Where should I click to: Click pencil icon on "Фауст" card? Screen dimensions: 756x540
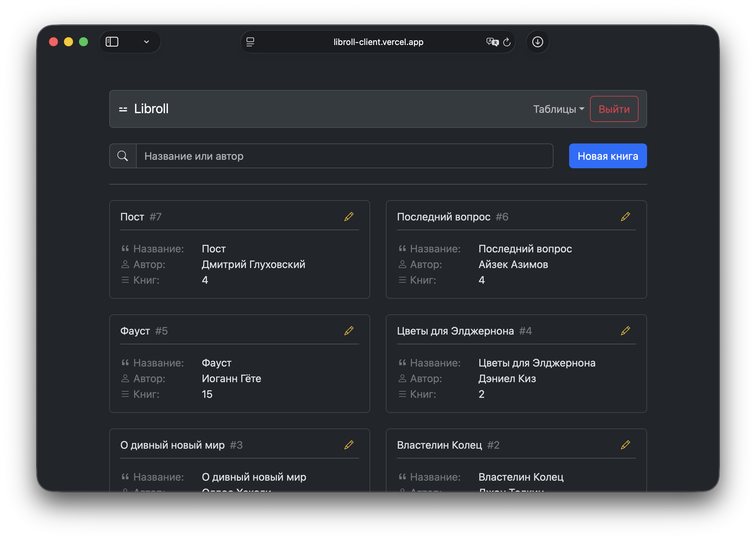pos(349,331)
